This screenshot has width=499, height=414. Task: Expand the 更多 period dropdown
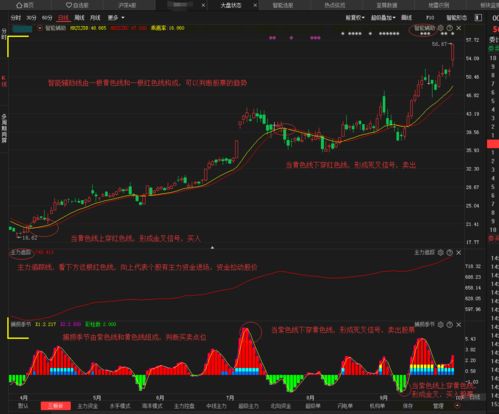click(x=116, y=17)
